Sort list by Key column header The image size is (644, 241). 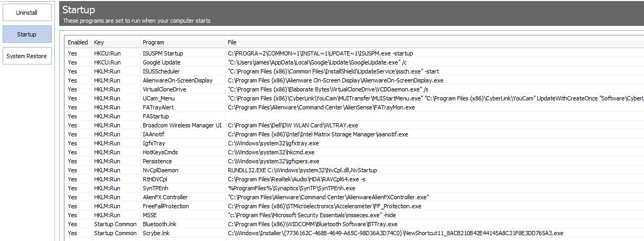click(x=116, y=42)
